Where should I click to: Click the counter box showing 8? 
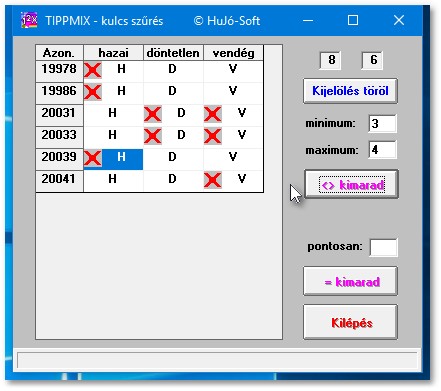[330, 60]
